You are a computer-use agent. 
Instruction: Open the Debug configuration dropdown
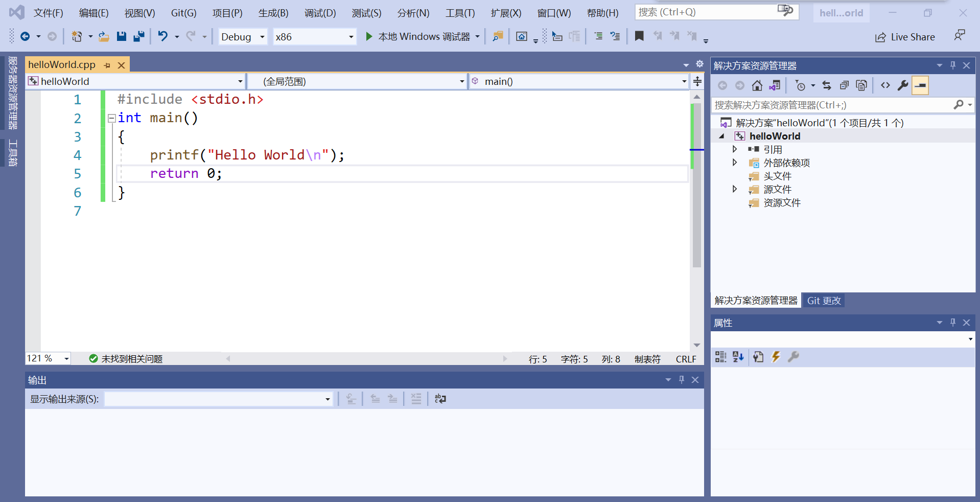click(x=242, y=36)
